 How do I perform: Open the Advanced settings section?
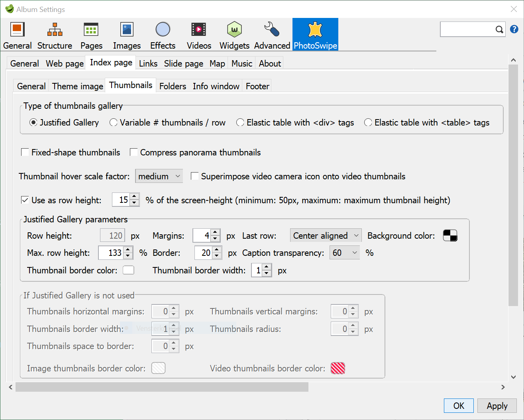[272, 35]
